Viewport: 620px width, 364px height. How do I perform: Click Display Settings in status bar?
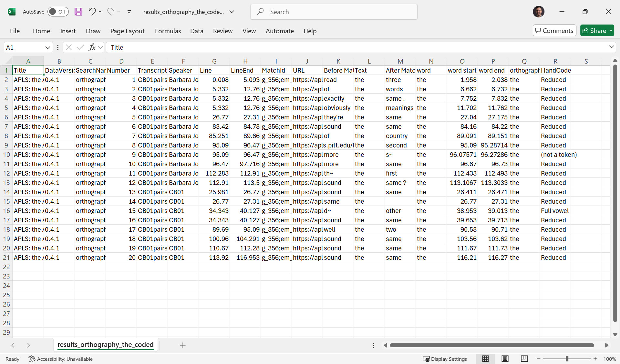pos(445,359)
